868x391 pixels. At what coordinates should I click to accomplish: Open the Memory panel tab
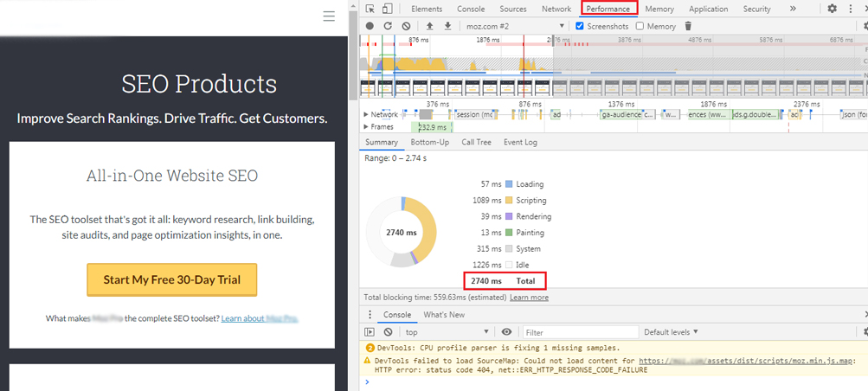point(659,9)
